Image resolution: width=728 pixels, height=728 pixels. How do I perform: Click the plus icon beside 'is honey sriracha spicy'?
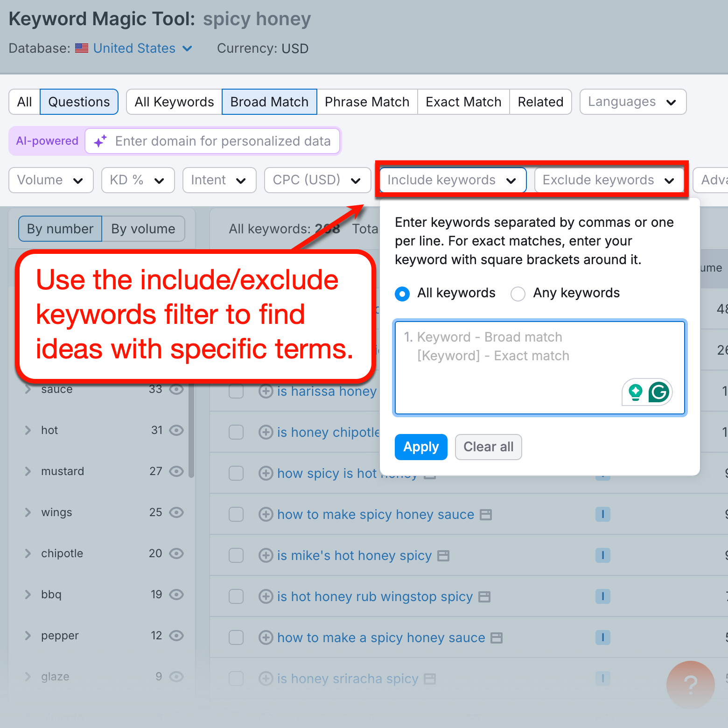tap(266, 679)
